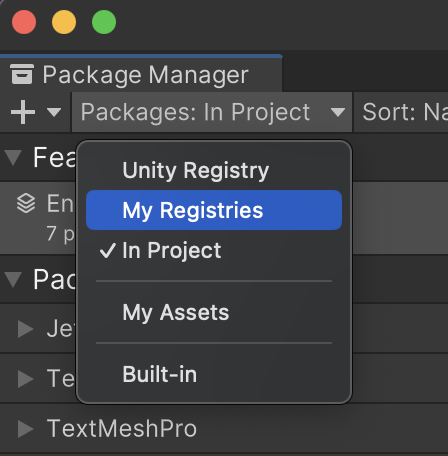Collapse the Features section triangle

[13, 157]
